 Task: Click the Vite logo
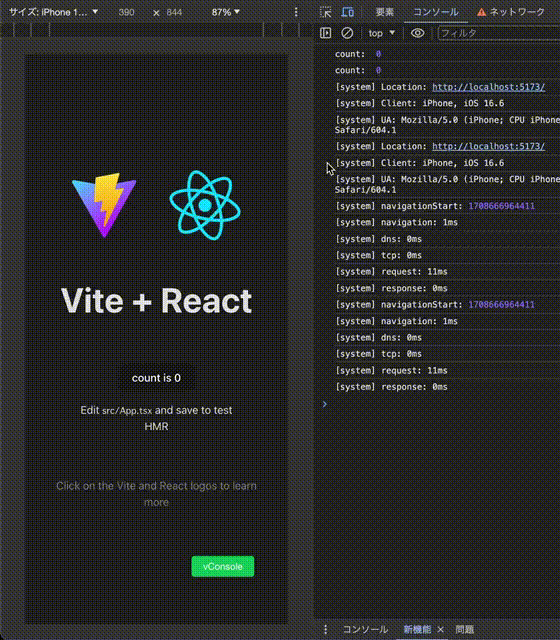click(x=104, y=205)
